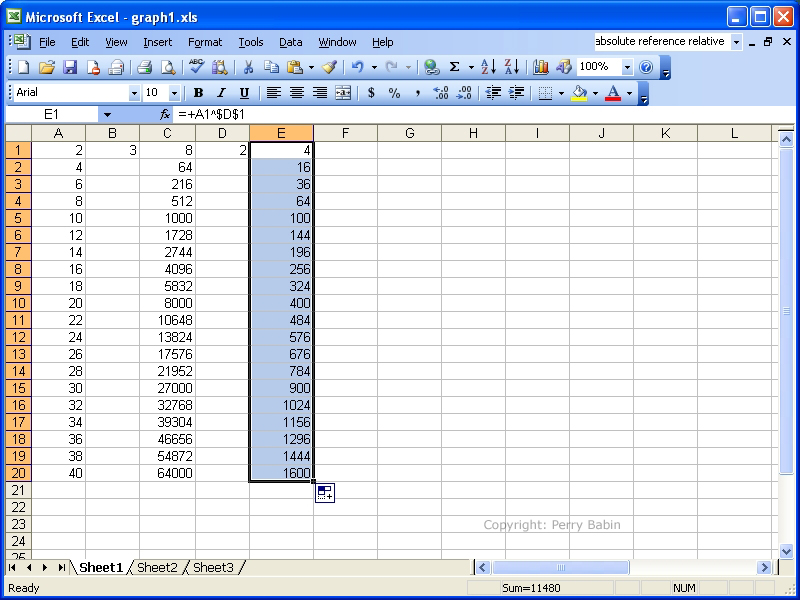The height and width of the screenshot is (600, 800).
Task: Open the Undo history dropdown arrow
Action: click(x=374, y=67)
